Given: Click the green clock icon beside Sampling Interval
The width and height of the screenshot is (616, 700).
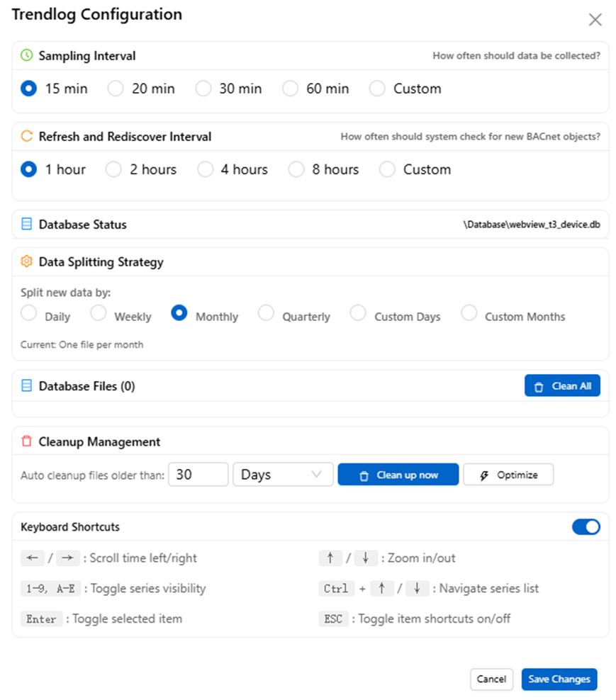Looking at the screenshot, I should (x=26, y=55).
